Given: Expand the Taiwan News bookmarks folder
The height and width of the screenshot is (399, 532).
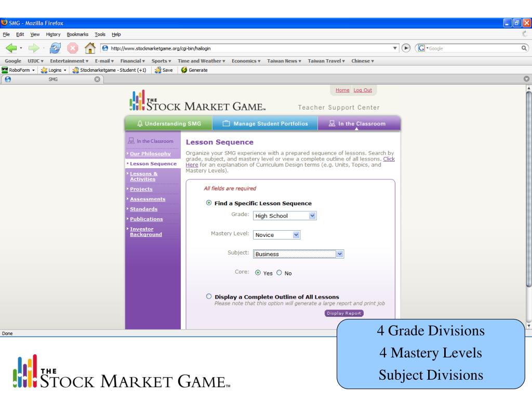Looking at the screenshot, I should tap(284, 61).
